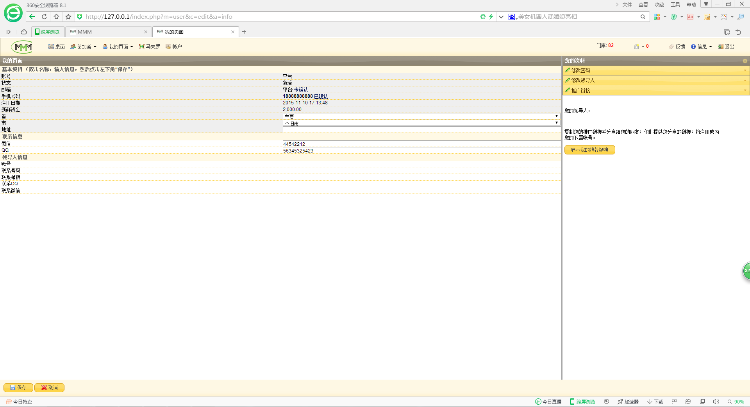The image size is (750, 407).
Task: Open the colorful grid extension icon
Action: coord(657,17)
